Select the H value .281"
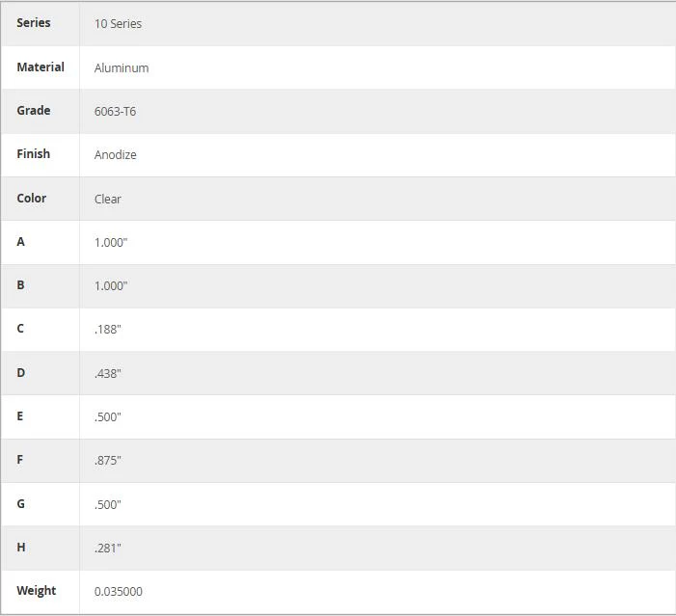676x616 pixels. [x=108, y=549]
